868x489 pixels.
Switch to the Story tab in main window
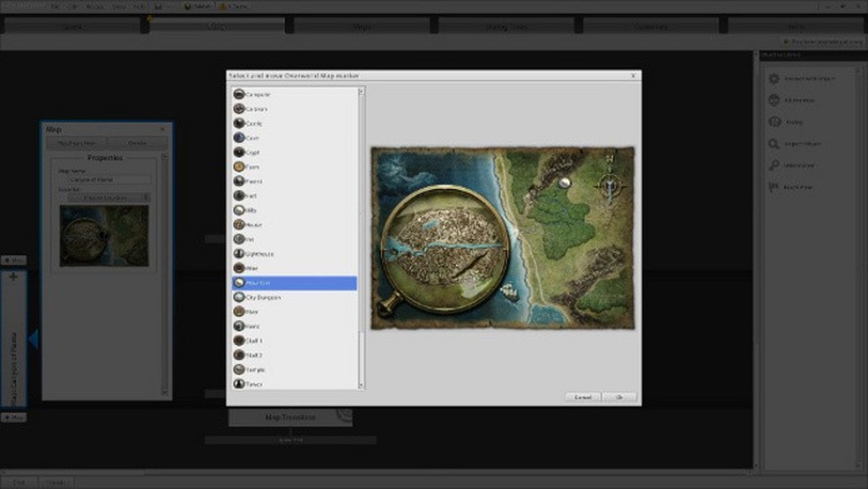(217, 26)
